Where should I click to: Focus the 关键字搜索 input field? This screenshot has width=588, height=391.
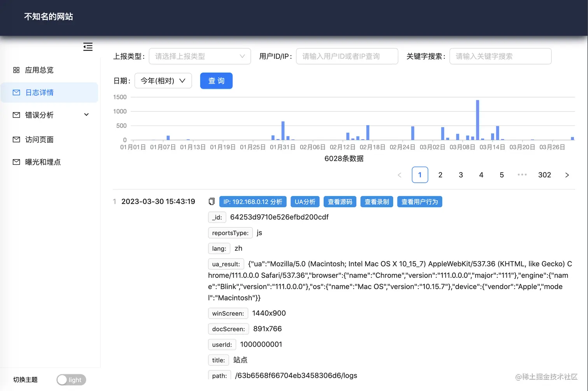pos(500,56)
